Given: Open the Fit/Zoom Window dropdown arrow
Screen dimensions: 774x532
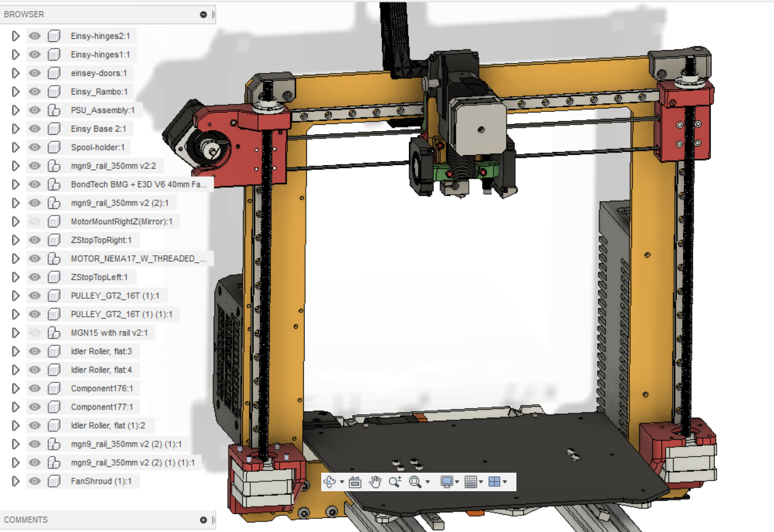Looking at the screenshot, I should pos(427,483).
